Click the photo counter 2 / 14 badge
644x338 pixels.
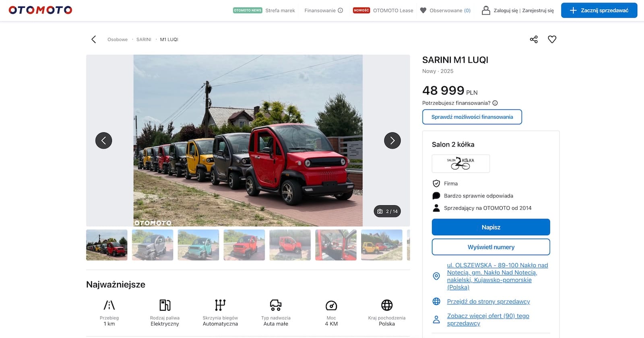[x=387, y=211]
